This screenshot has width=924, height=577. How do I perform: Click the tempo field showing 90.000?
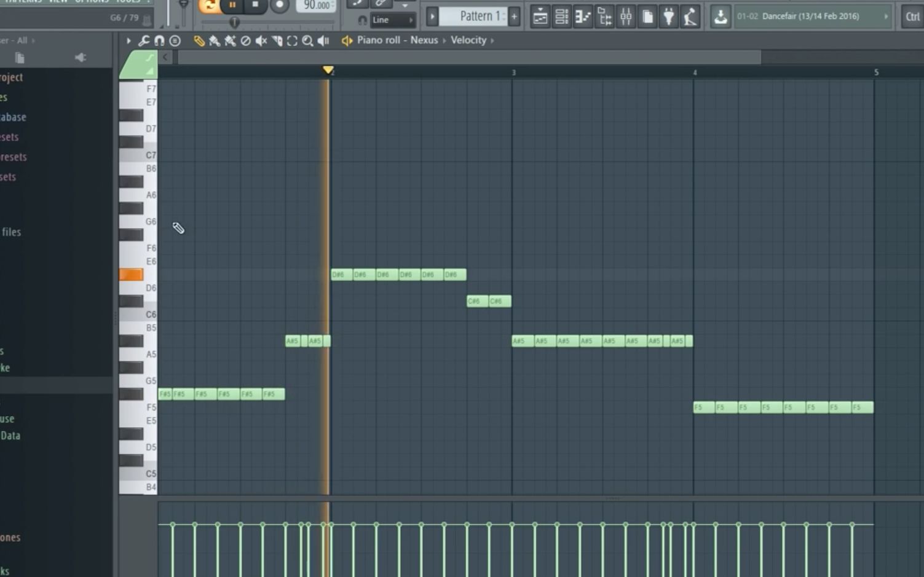pyautogui.click(x=315, y=5)
